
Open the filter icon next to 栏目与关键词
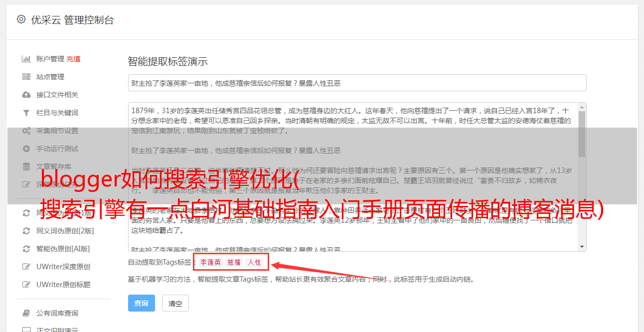tap(26, 113)
